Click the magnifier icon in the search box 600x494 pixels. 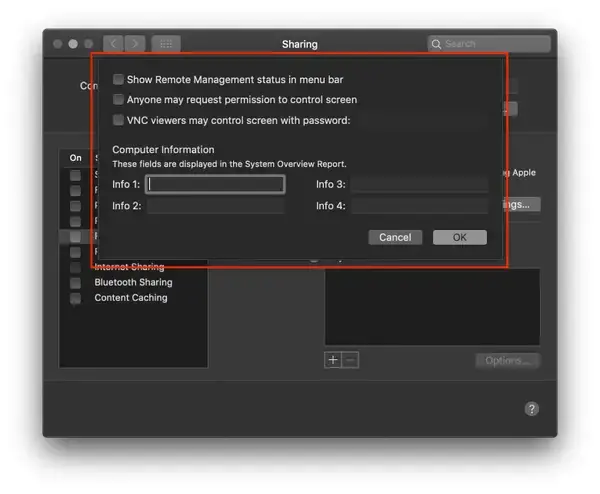[x=436, y=44]
